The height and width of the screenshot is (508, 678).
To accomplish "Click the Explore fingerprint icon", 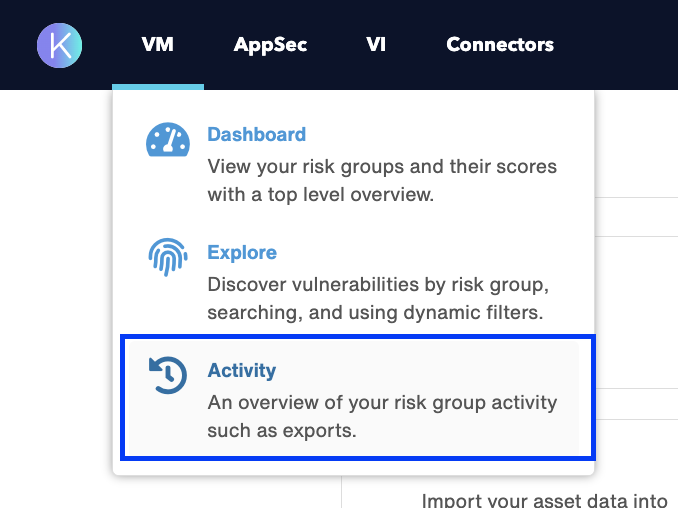I will (x=168, y=257).
